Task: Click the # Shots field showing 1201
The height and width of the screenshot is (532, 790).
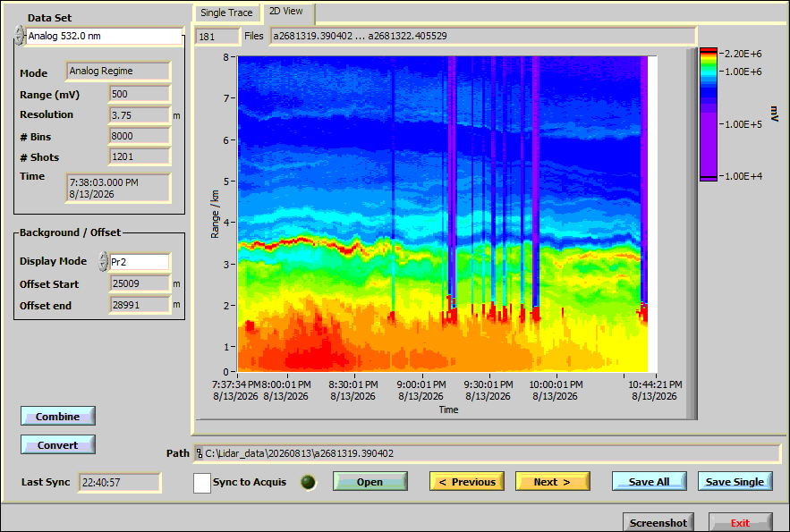Action: 140,157
